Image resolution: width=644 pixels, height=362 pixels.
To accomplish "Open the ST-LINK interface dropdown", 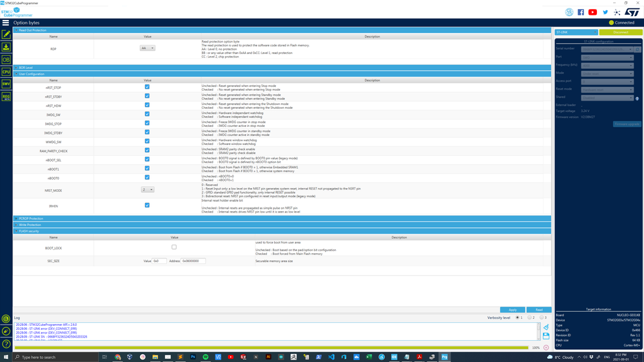I will click(x=576, y=32).
